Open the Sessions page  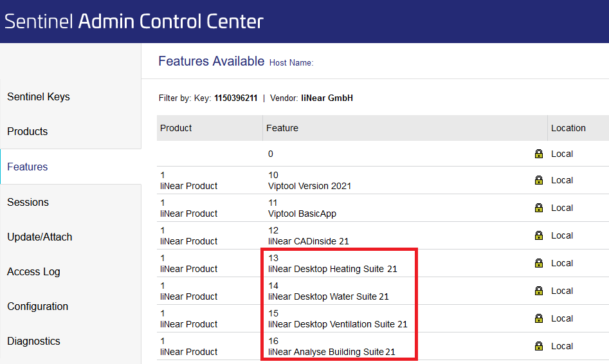pyautogui.click(x=28, y=202)
